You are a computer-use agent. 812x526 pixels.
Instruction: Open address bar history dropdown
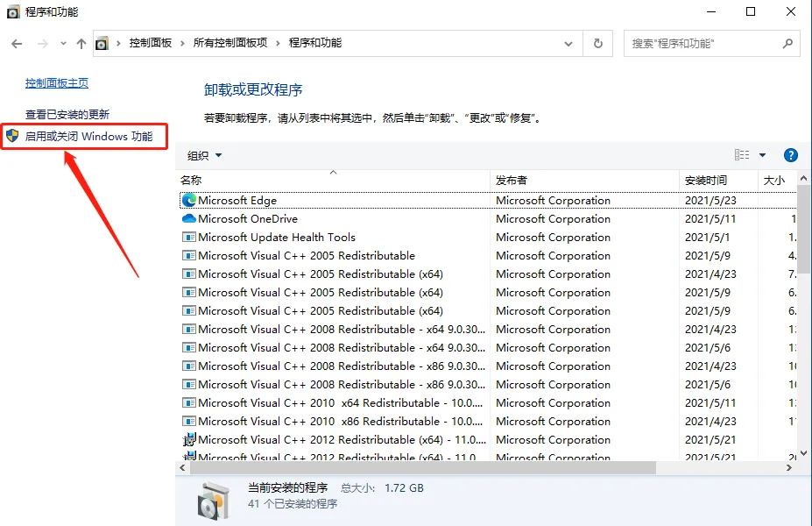[x=568, y=44]
